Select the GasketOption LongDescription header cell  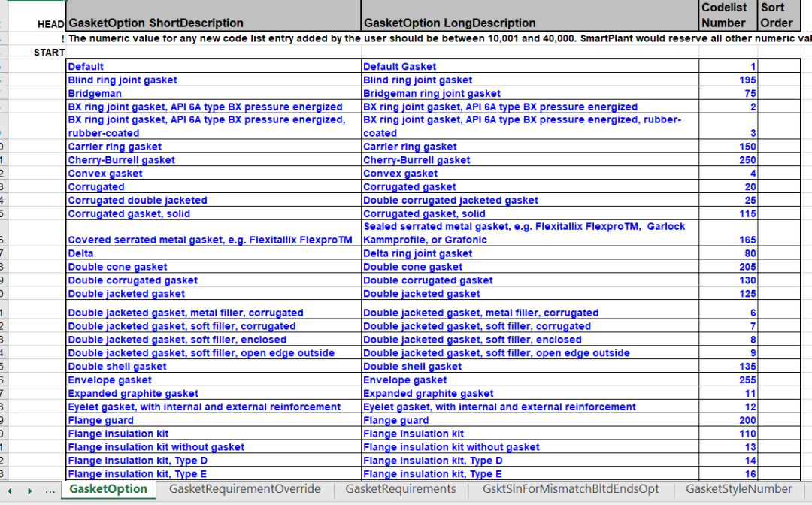[530, 16]
